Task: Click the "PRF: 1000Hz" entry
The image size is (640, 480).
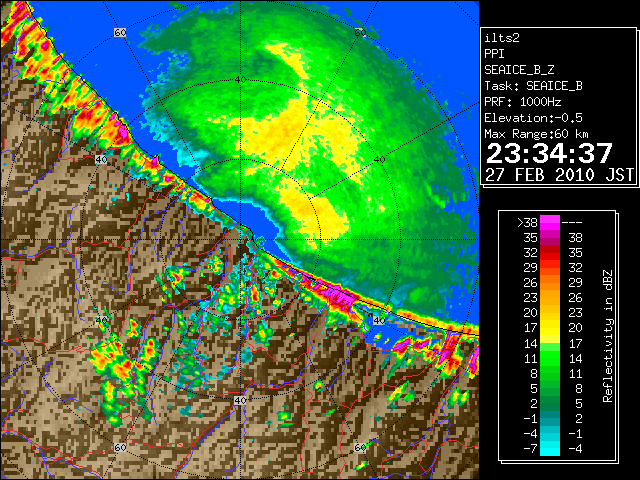Action: 522,102
